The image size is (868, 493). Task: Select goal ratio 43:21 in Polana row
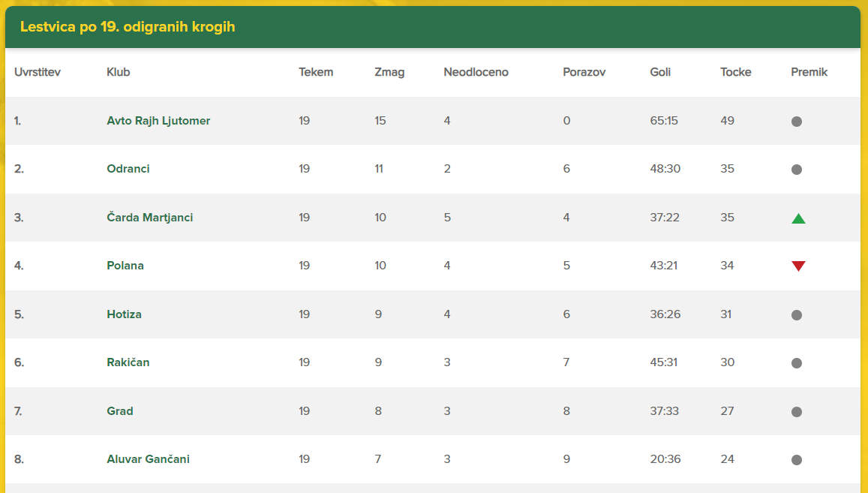click(663, 266)
